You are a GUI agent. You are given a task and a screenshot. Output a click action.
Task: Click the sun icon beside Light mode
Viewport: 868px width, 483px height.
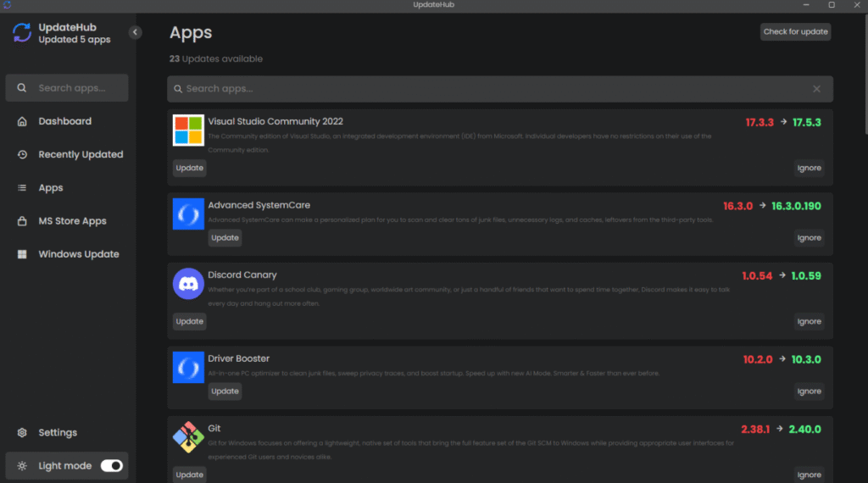click(x=22, y=466)
